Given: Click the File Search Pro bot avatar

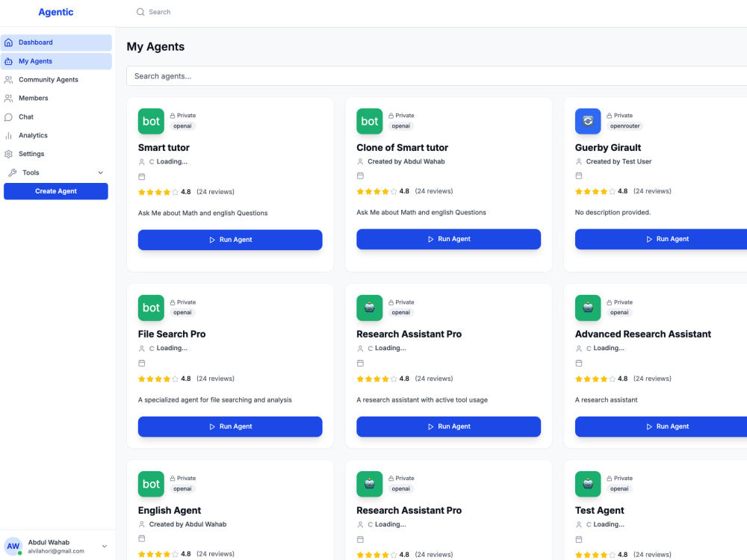Looking at the screenshot, I should pos(151,308).
